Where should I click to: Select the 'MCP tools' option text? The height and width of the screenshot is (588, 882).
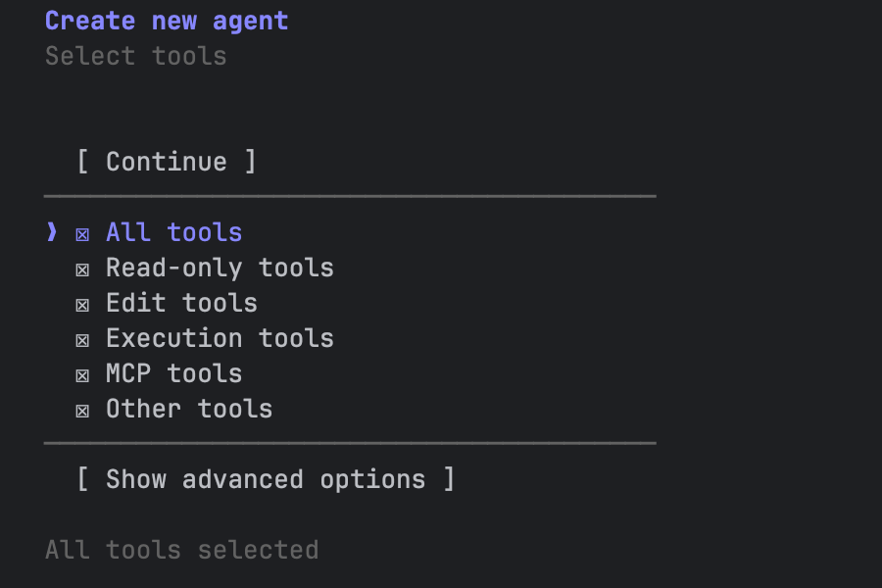coord(173,373)
